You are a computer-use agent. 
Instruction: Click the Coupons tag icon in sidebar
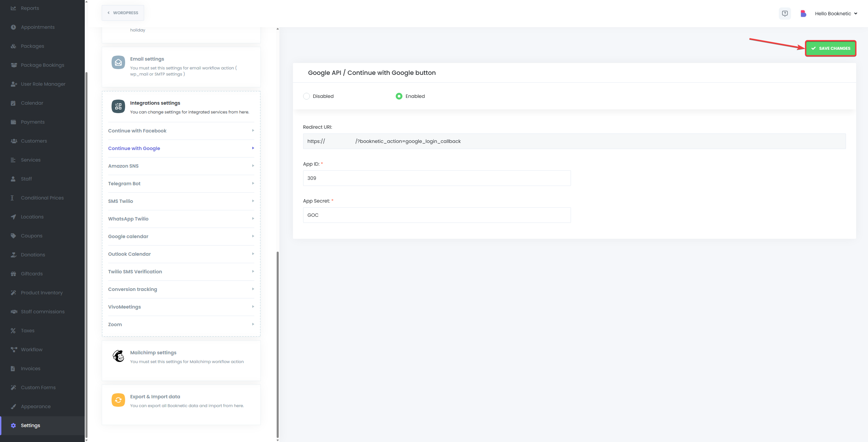[x=13, y=236]
